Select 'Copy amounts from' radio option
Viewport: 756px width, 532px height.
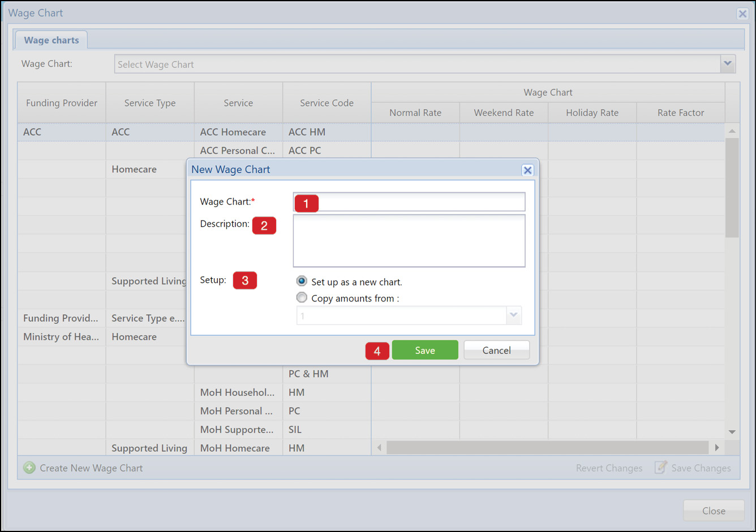click(302, 297)
